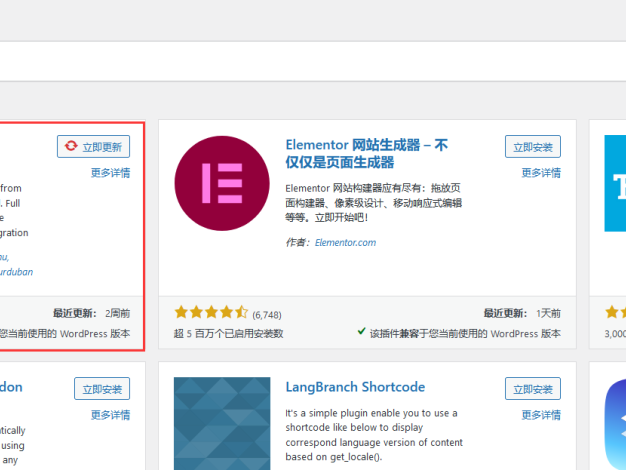Install LangBranch Shortcode using 立即安装
This screenshot has height=470, width=626.
[533, 389]
